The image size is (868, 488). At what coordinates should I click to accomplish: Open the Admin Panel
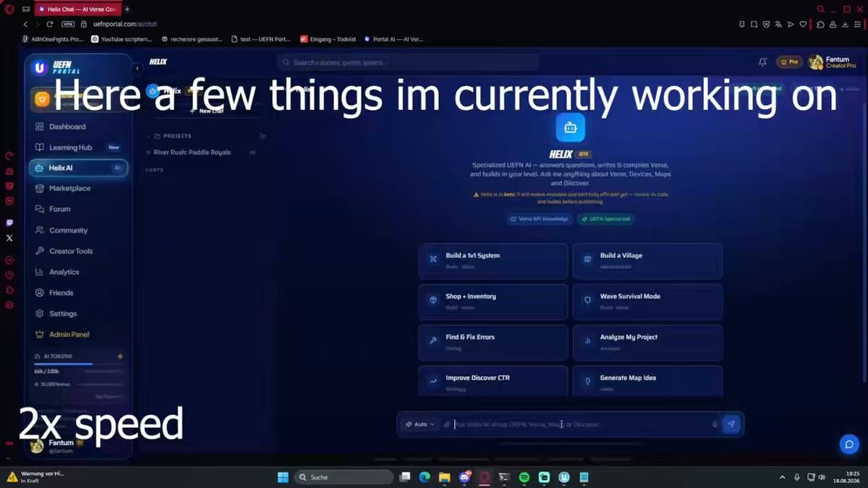coord(69,335)
